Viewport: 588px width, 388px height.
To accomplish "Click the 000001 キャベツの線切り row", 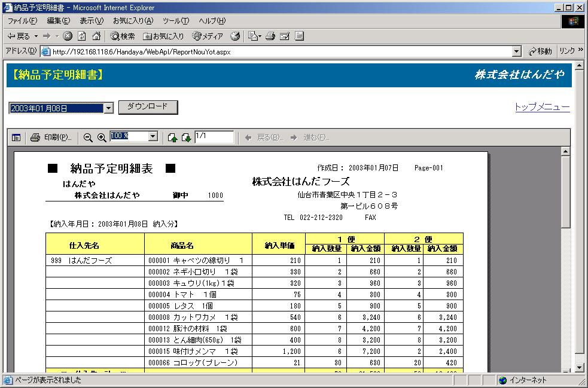I will [255, 261].
